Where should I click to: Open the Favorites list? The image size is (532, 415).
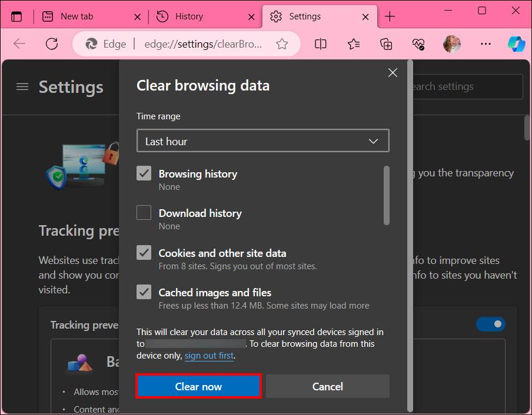[353, 44]
